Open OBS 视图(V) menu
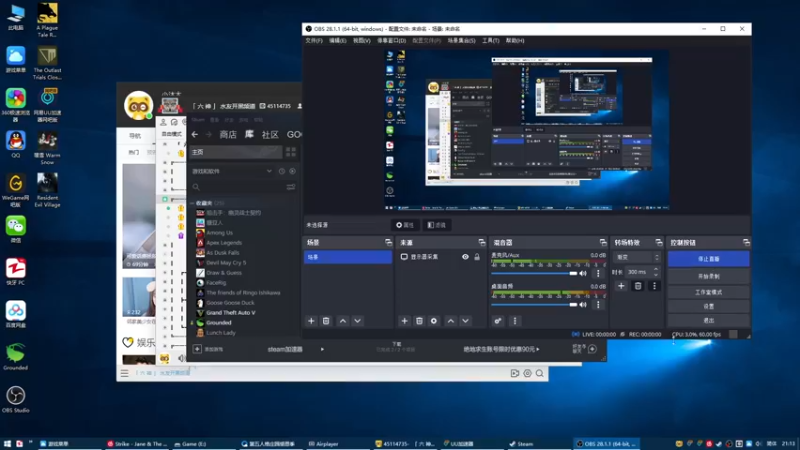Viewport: 800px width, 450px height. click(362, 40)
